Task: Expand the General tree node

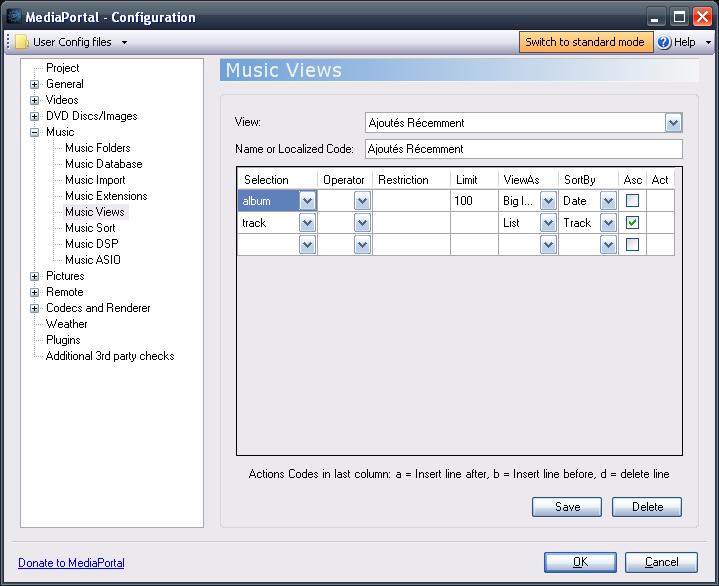Action: click(x=35, y=84)
